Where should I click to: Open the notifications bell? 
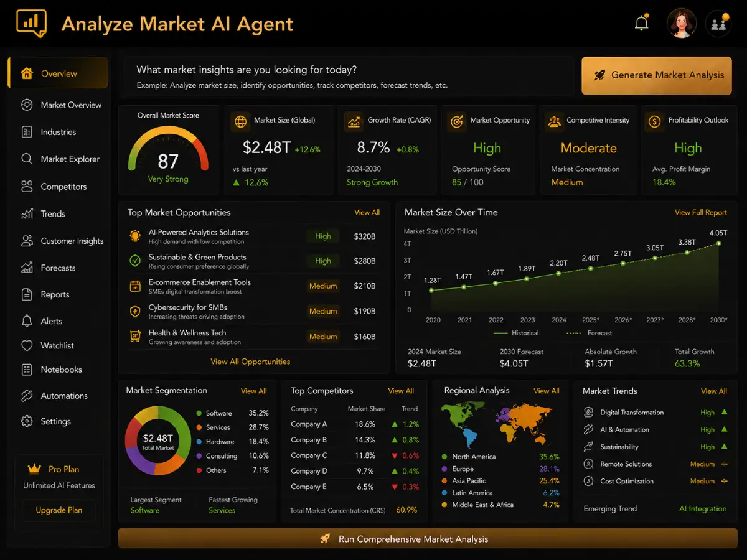pyautogui.click(x=641, y=23)
